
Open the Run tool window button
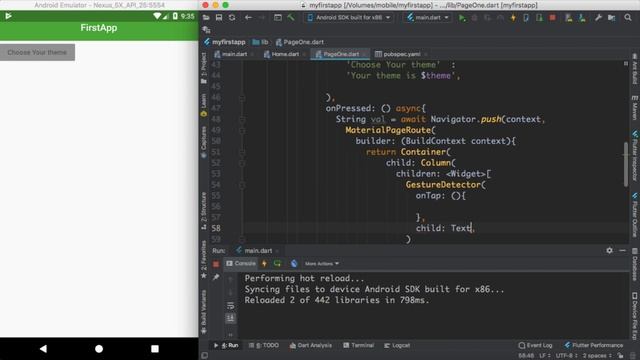tap(227, 345)
